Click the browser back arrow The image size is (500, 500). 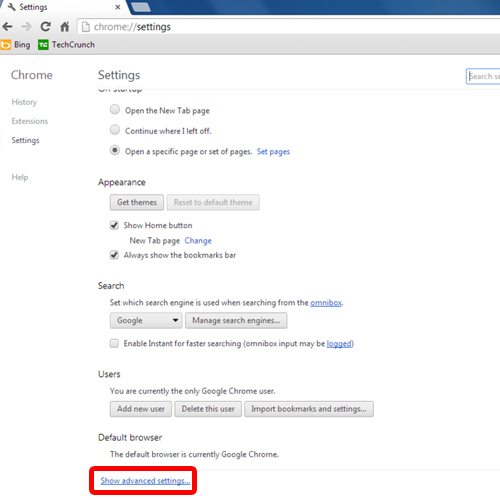pos(7,27)
